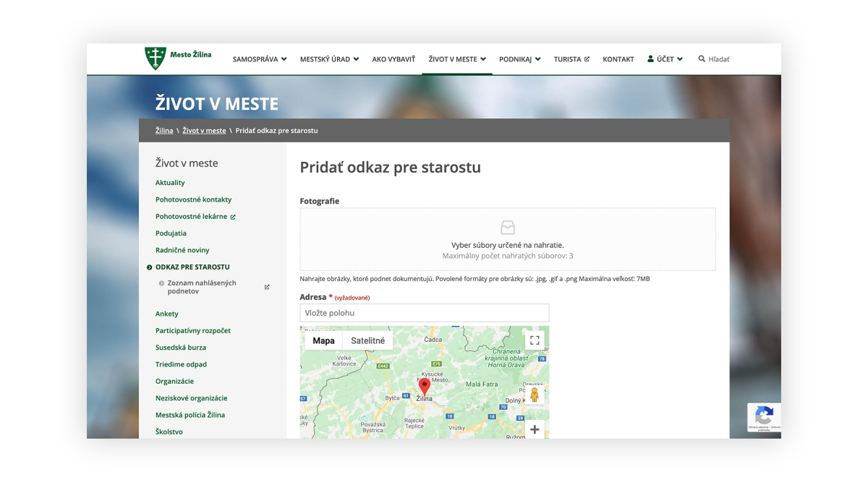Expand the Účet account menu

(665, 59)
